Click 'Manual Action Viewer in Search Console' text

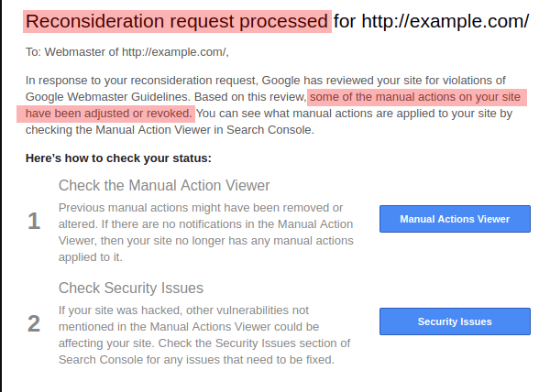click(x=203, y=130)
